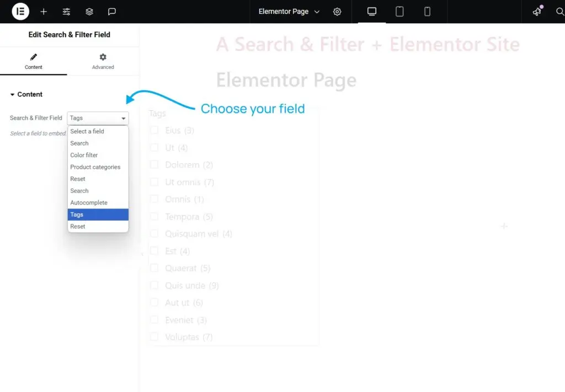This screenshot has height=392, width=565.
Task: Click the faint plus icon in canvas
Action: (x=504, y=226)
